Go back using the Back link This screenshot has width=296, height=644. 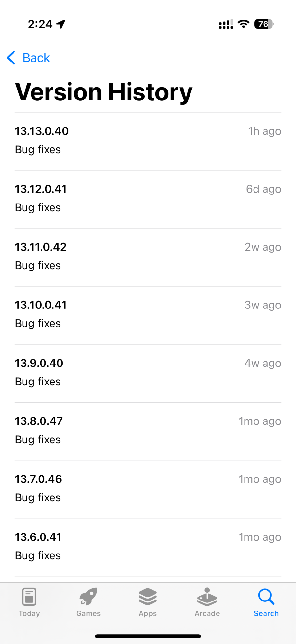coord(36,58)
